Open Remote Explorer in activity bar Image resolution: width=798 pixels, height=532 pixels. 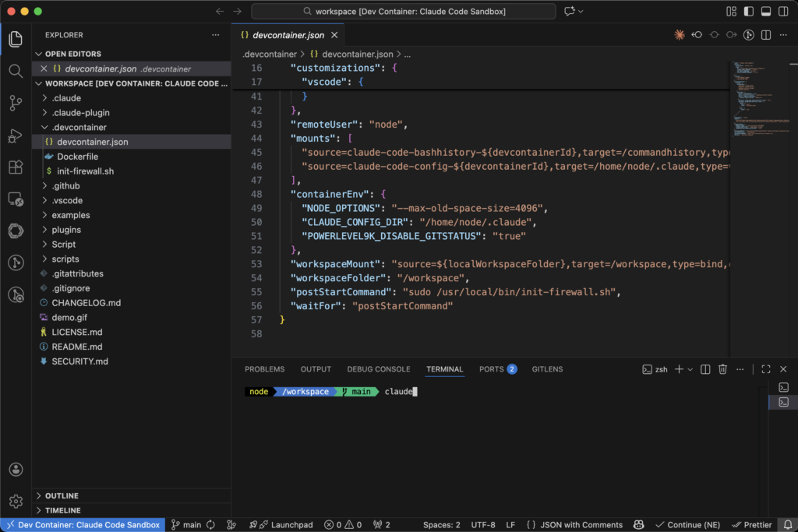pos(16,199)
